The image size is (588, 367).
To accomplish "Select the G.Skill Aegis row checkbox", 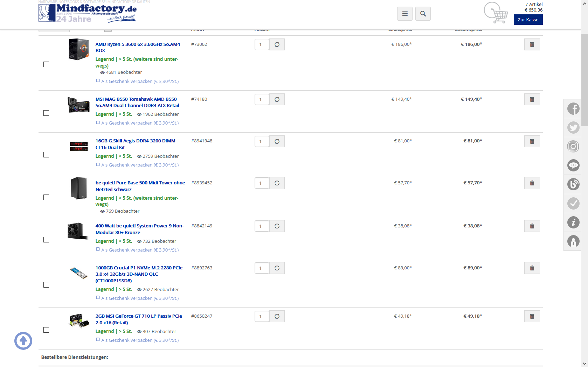I will (46, 155).
